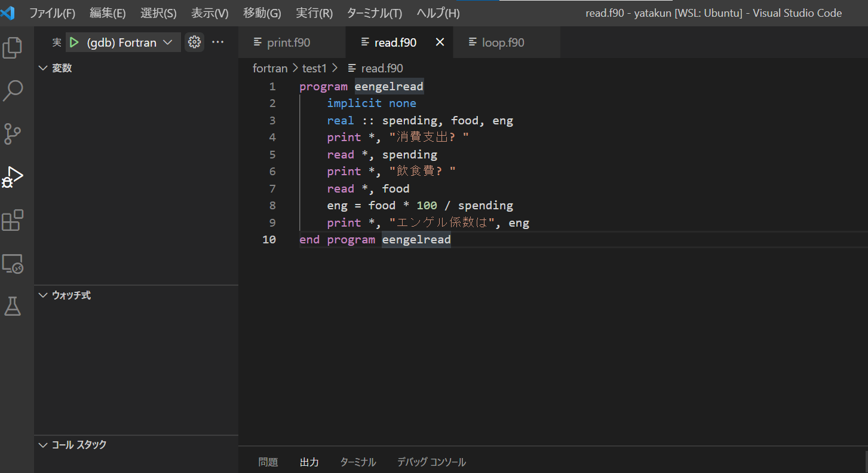Start debugging with the green play icon

73,42
